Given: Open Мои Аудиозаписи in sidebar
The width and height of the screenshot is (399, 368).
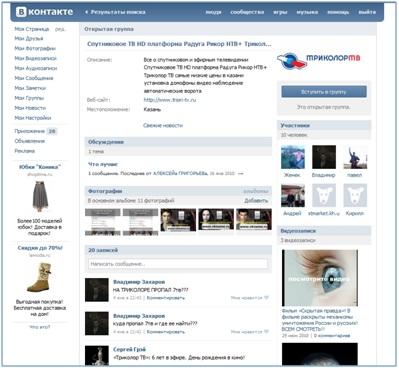Looking at the screenshot, I should coord(36,68).
